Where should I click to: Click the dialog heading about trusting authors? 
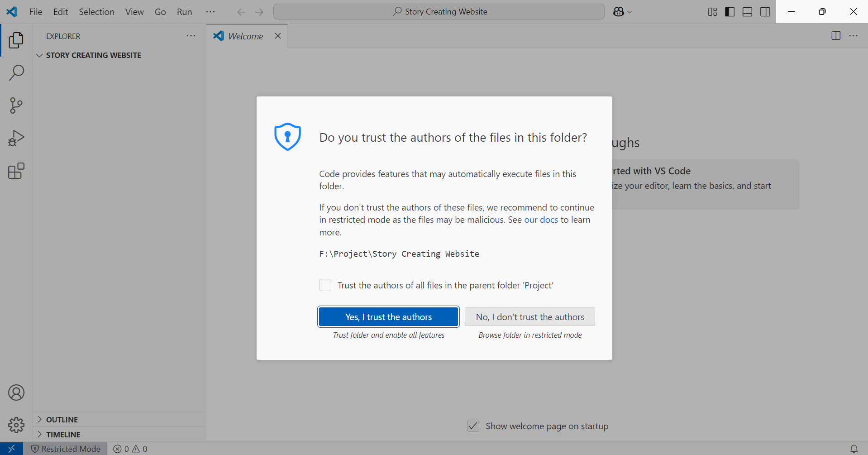tap(453, 138)
